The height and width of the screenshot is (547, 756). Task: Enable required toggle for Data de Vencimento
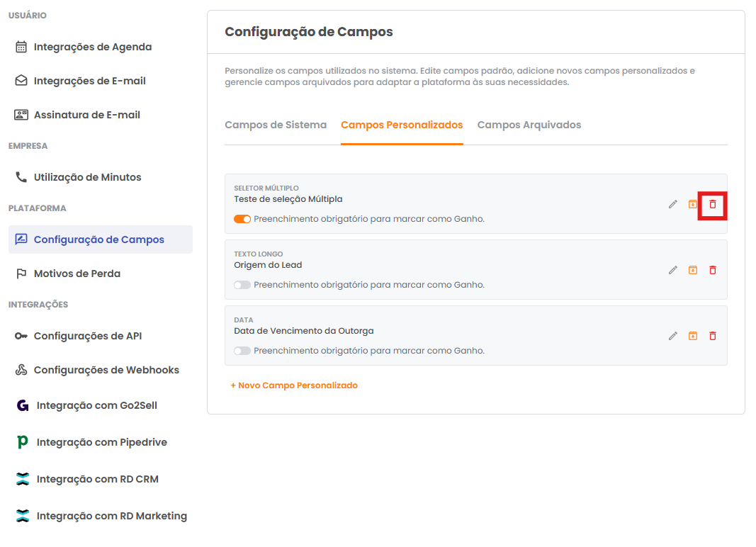pyautogui.click(x=242, y=351)
